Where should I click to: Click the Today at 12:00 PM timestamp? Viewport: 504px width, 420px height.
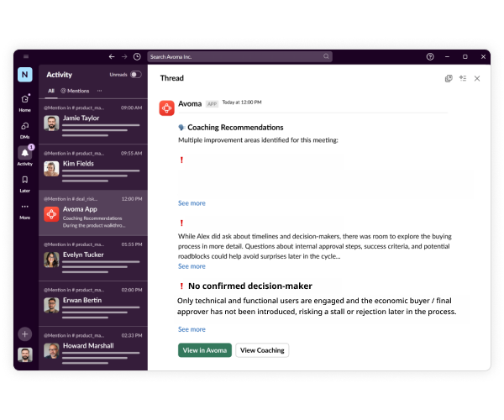pos(242,102)
